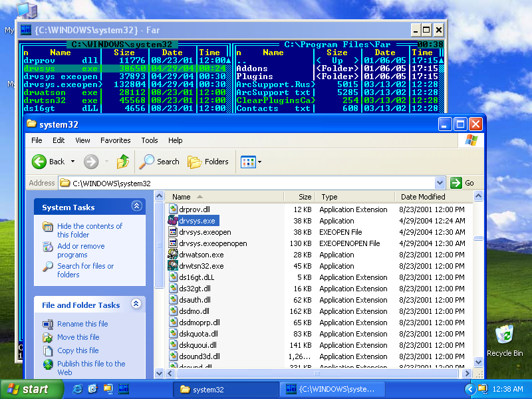Sort files by the Name column header
532x399 pixels.
click(x=224, y=197)
